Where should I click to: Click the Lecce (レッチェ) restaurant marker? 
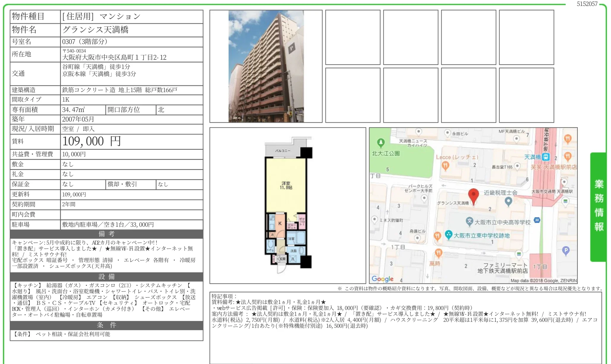point(445,166)
